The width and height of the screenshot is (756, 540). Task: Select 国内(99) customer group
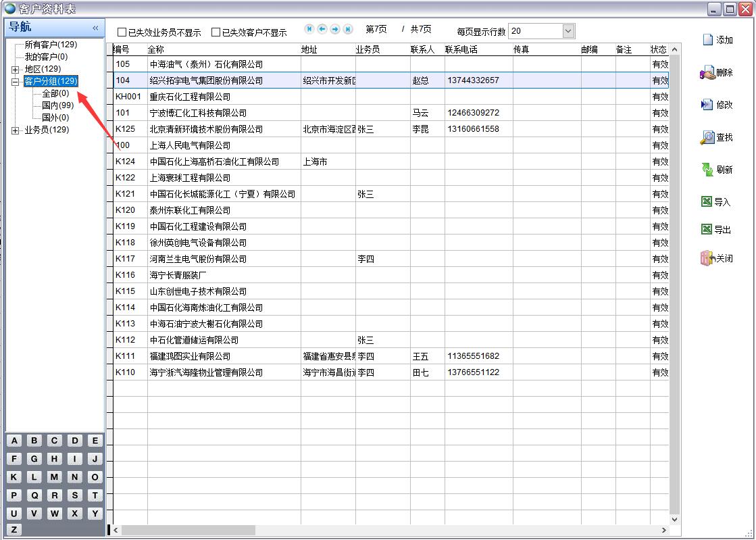click(57, 105)
